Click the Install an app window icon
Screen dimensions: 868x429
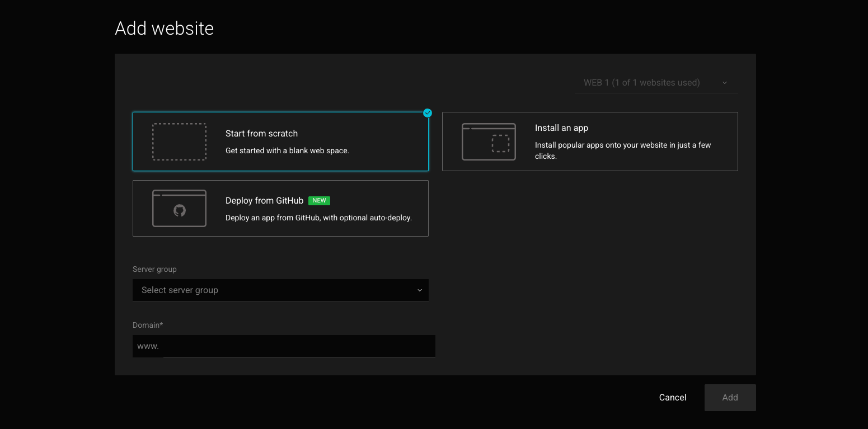point(489,142)
